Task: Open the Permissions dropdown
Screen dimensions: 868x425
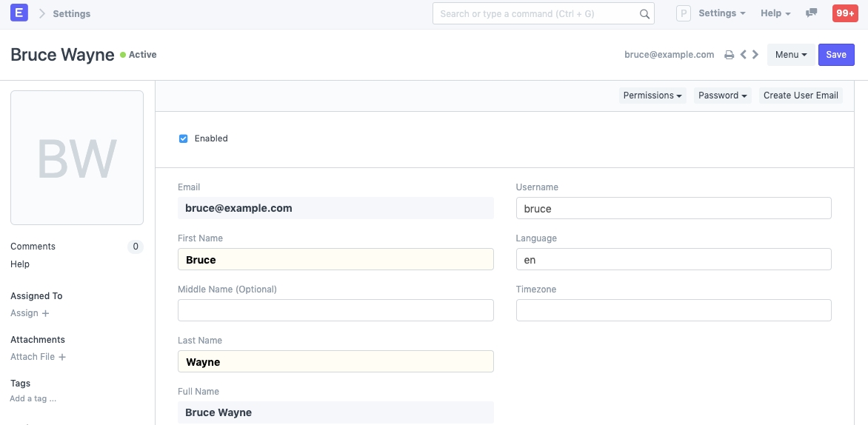Action: point(652,96)
